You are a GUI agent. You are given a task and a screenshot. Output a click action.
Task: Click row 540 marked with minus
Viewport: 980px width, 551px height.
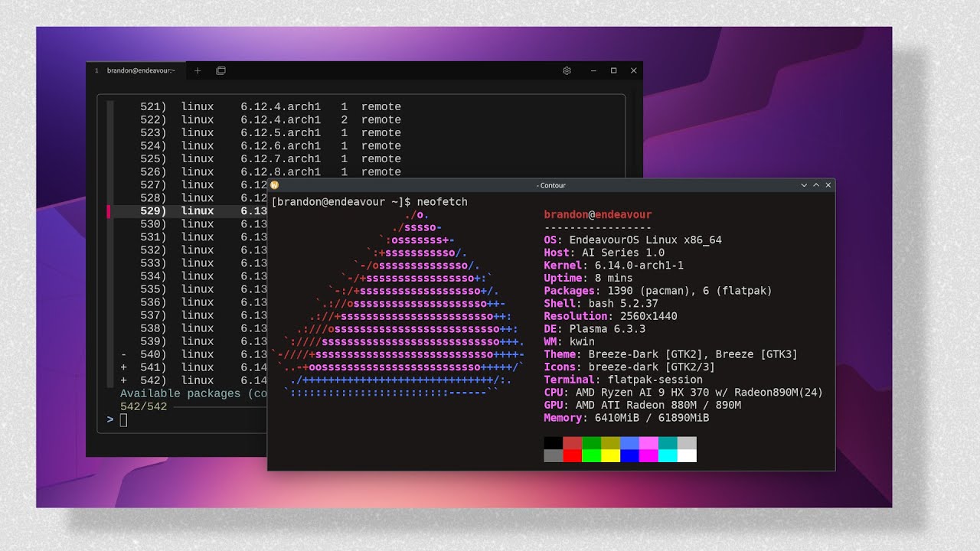191,354
